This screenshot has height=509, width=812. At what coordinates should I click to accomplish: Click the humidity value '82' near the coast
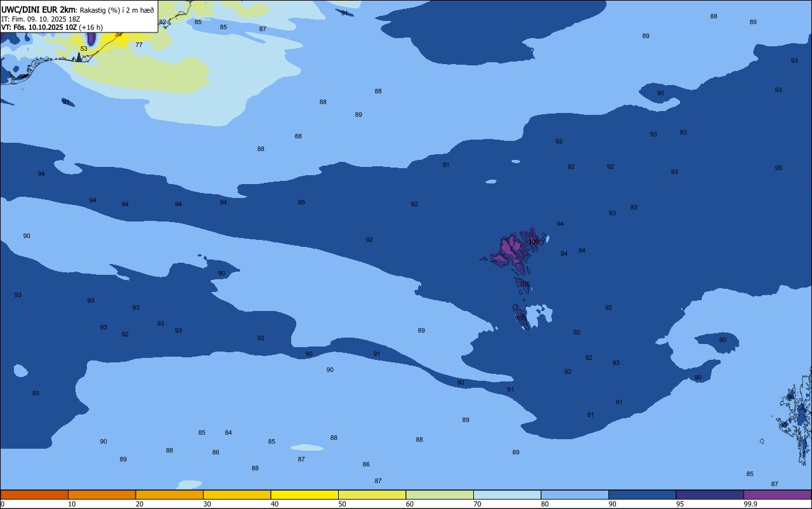[162, 22]
